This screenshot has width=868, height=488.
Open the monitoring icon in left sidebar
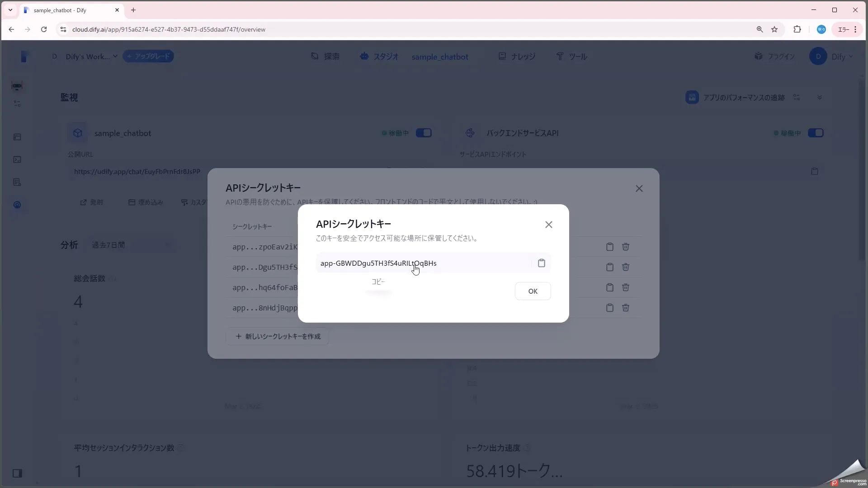pos(17,205)
